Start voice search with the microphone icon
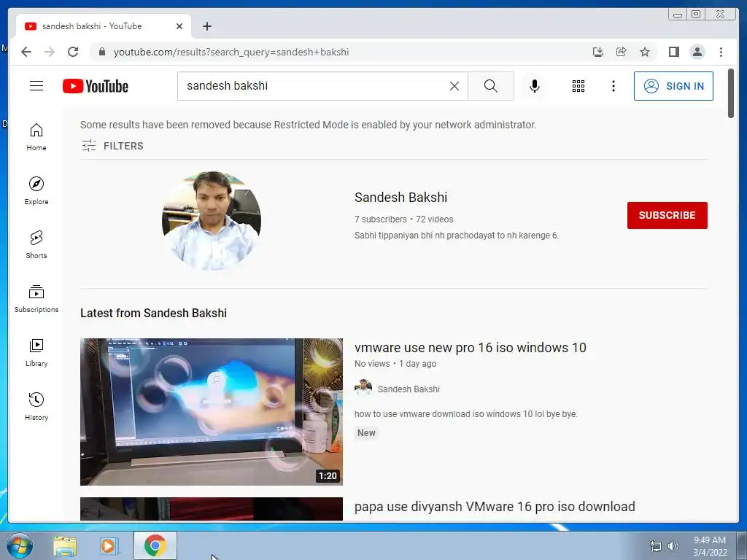The image size is (747, 560). tap(535, 86)
